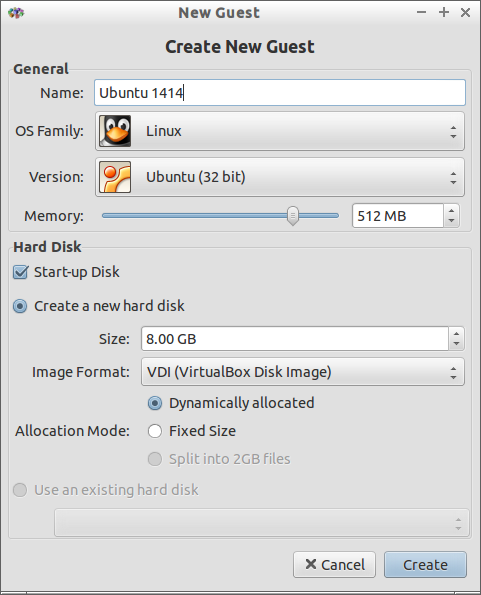
Task: Click the application icon in title bar
Action: pyautogui.click(x=16, y=13)
